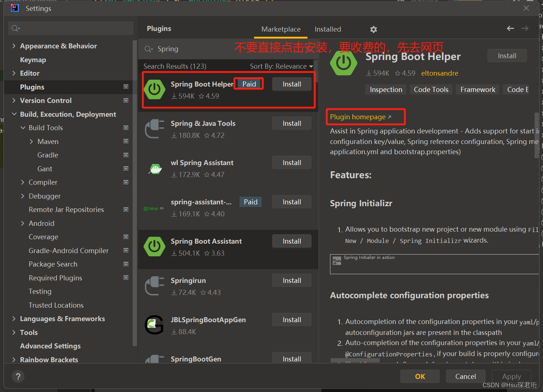
Task: Click the OK button
Action: [420, 376]
